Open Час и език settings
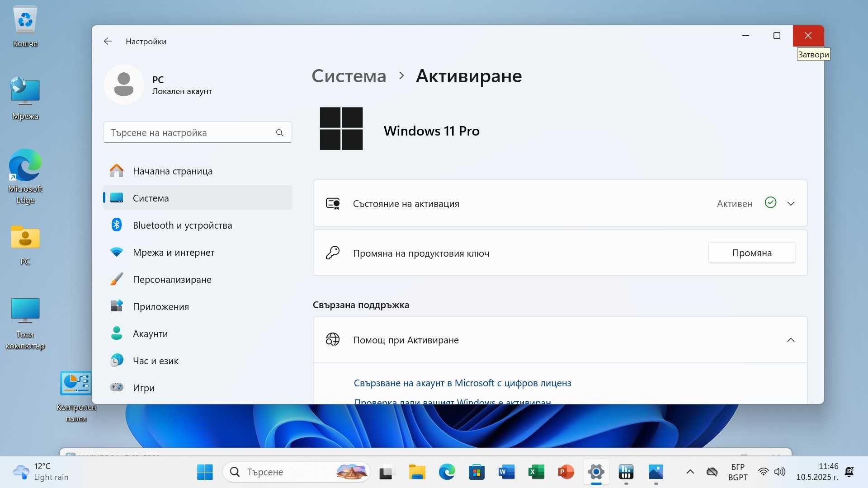This screenshot has height=488, width=868. [198, 361]
